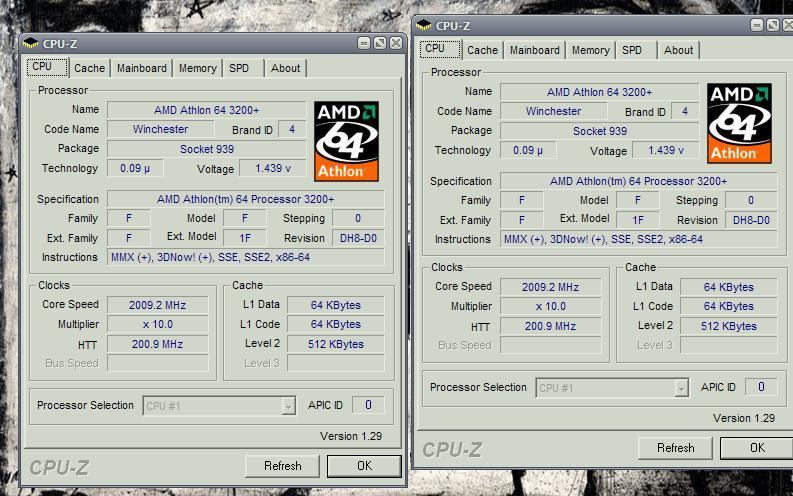
Task: Click empty Bus Speed field in left window
Action: pos(157,363)
